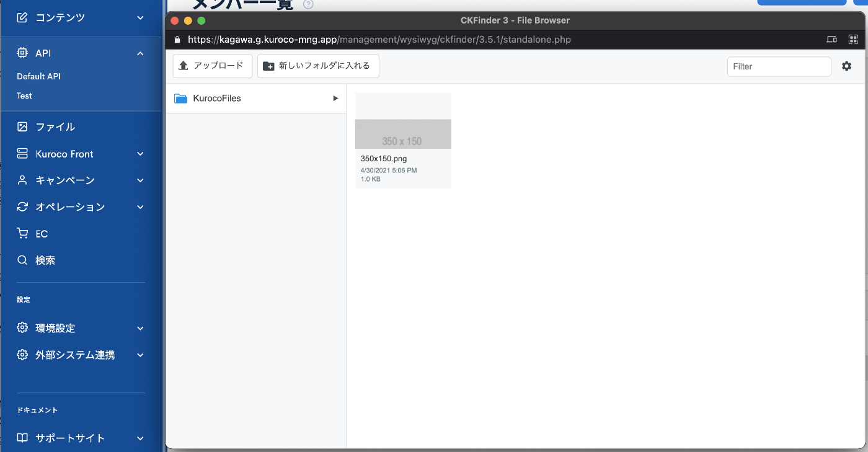Click the 外部システム連携 gear icon
The image size is (868, 452).
coord(22,355)
